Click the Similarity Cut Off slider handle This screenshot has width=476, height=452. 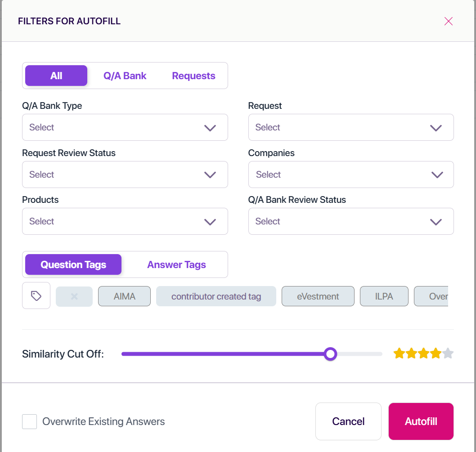[330, 354]
